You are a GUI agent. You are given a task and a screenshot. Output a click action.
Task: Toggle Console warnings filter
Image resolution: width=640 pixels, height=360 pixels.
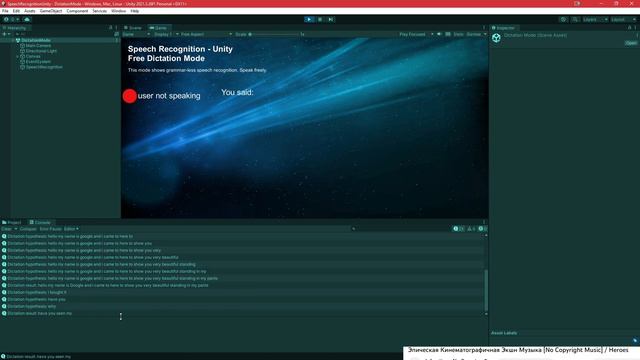point(471,229)
